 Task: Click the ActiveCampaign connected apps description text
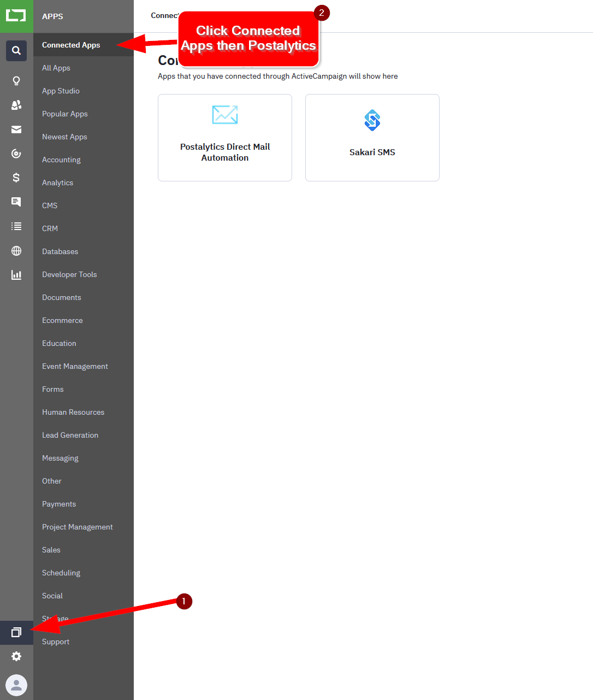(x=278, y=76)
